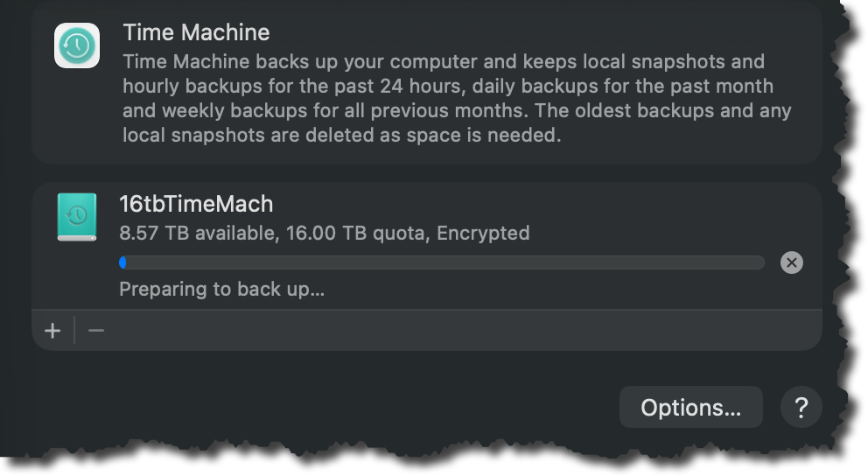Open Time Machine help with the question mark

tap(801, 407)
